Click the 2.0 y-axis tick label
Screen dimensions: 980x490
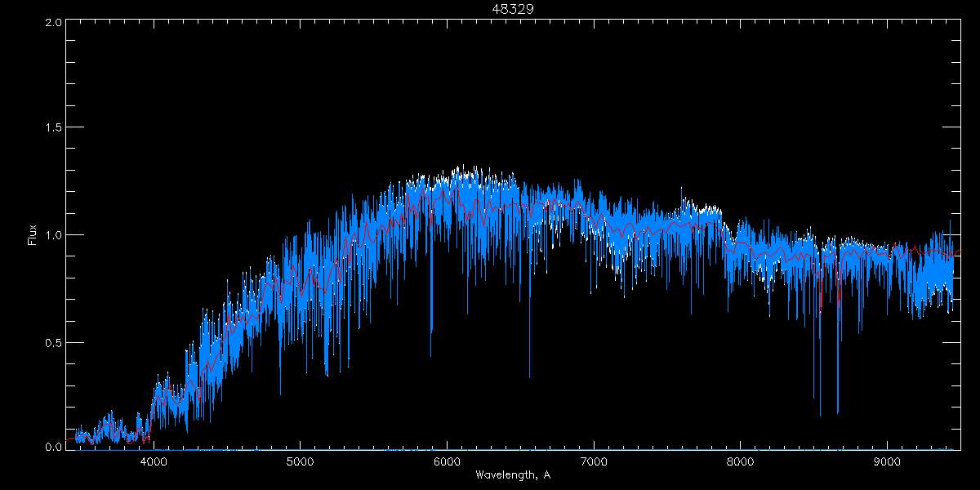pyautogui.click(x=51, y=22)
